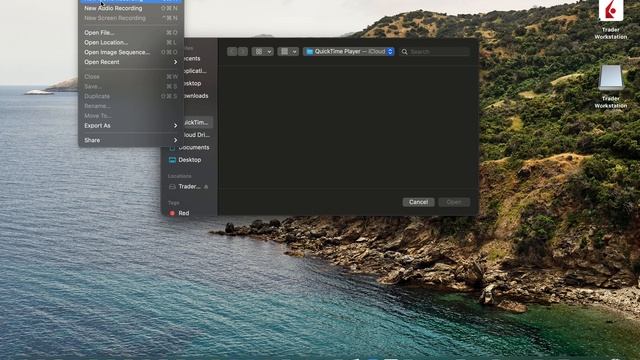Expand the Open Recent submenu
Screen dimensions: 640x360
131,62
